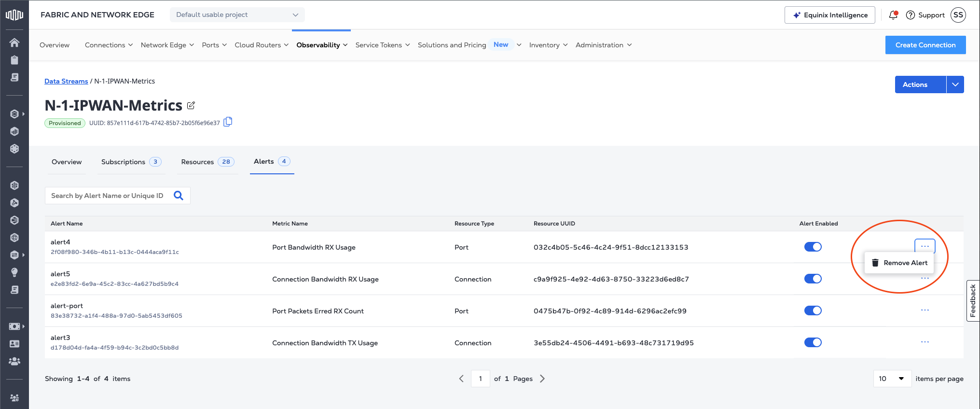Copy the data stream UUID

tap(228, 122)
